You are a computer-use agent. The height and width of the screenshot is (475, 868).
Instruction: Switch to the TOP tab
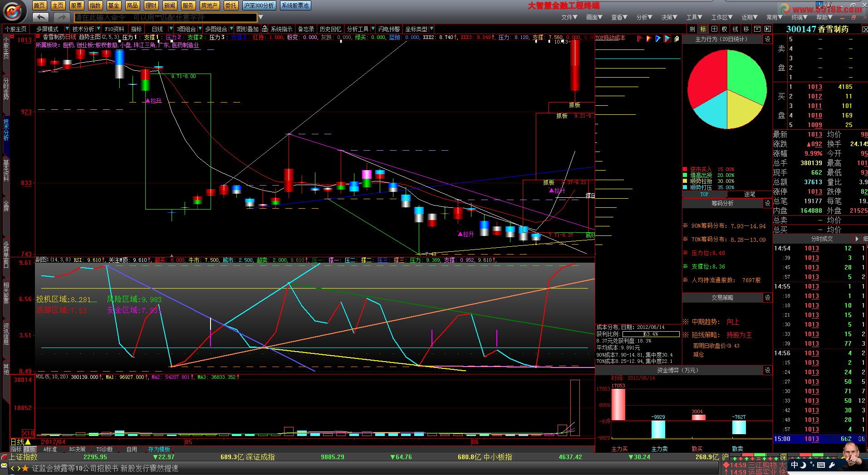click(704, 194)
